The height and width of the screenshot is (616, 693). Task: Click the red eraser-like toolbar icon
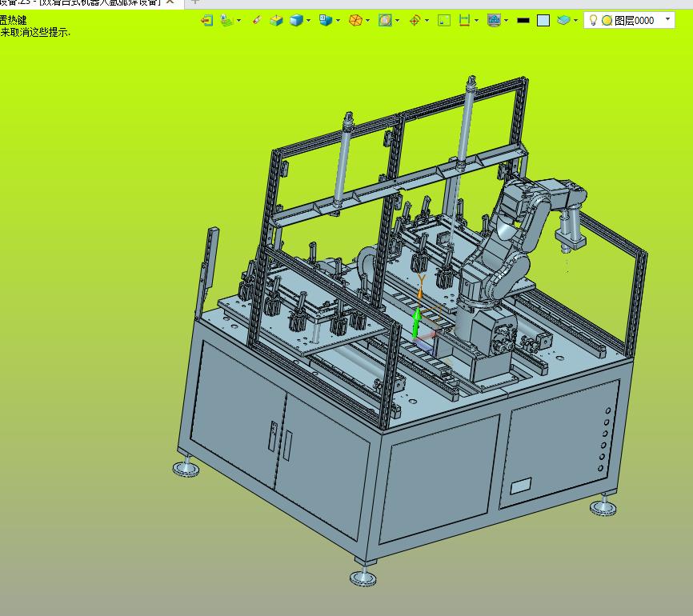257,20
